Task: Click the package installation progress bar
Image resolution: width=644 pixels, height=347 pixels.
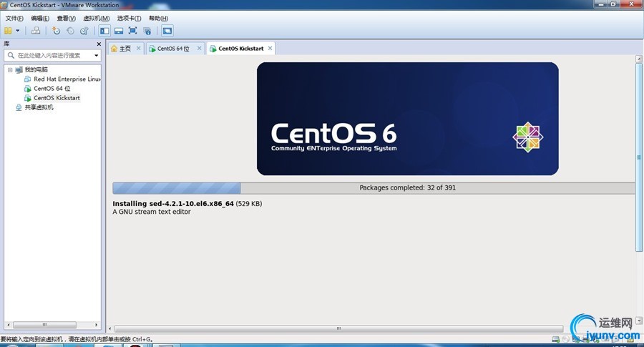Action: tap(374, 187)
